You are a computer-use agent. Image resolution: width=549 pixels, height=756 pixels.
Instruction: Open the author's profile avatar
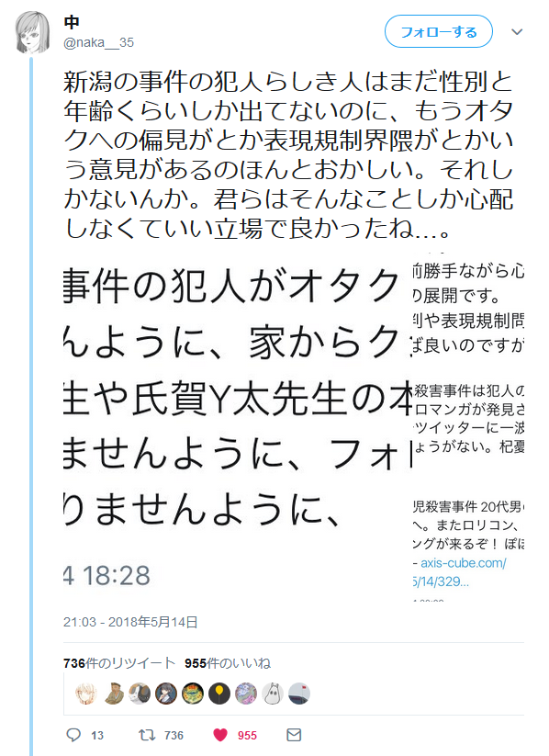[x=32, y=32]
